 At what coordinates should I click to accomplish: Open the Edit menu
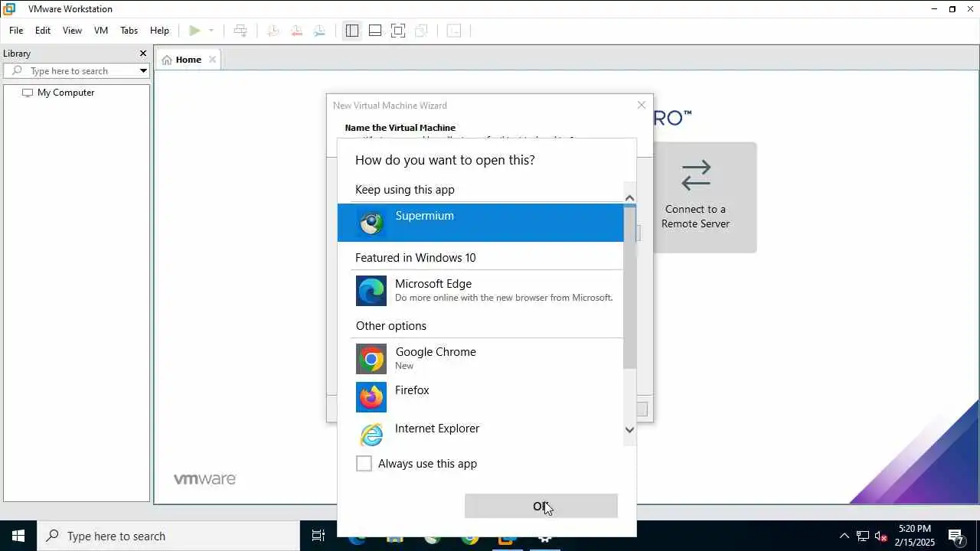[43, 31]
